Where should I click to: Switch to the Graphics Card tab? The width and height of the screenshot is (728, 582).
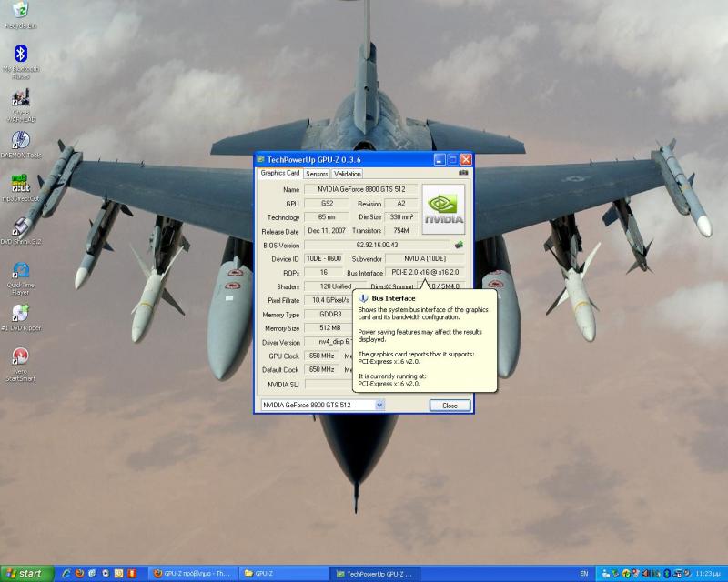click(279, 173)
